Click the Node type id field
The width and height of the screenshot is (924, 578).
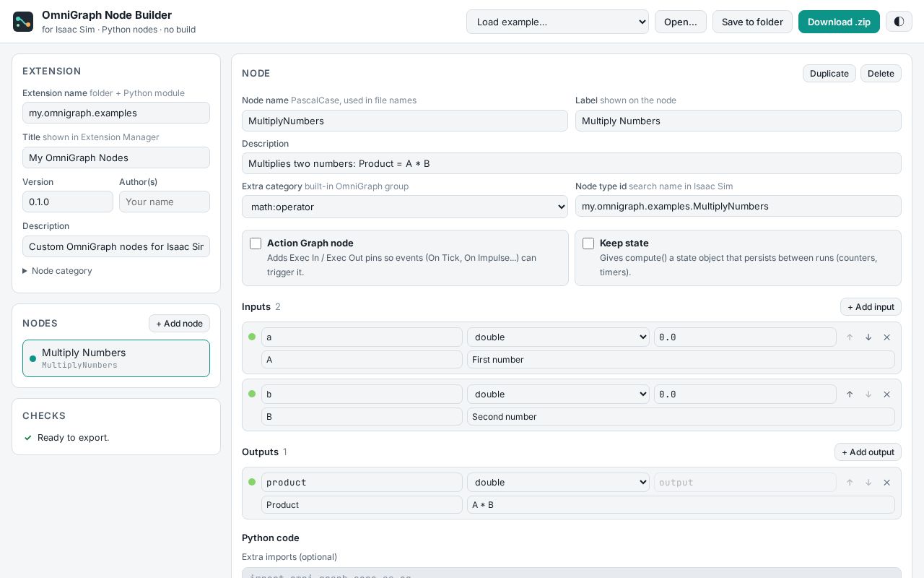tap(738, 206)
